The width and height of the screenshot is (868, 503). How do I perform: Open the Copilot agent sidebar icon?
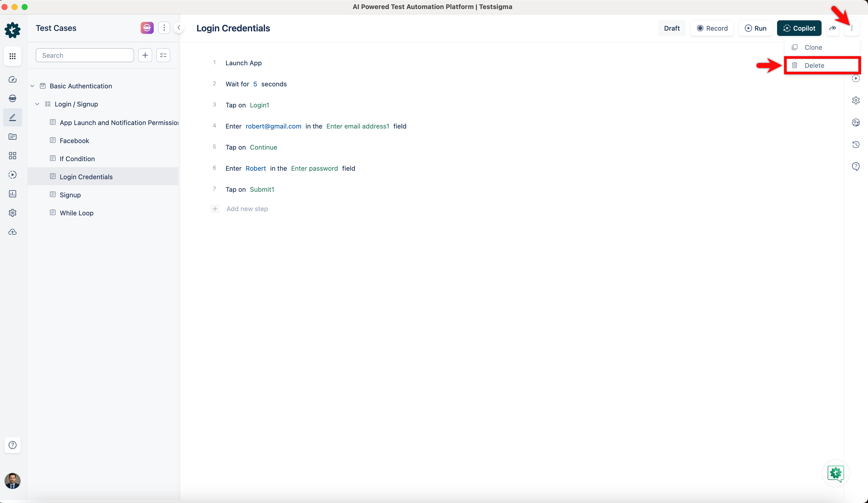[x=12, y=98]
